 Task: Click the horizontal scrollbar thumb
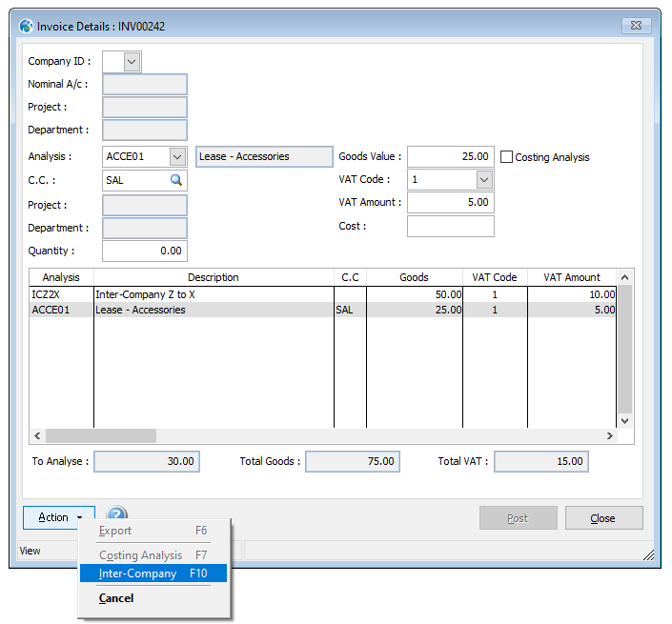pyautogui.click(x=101, y=435)
